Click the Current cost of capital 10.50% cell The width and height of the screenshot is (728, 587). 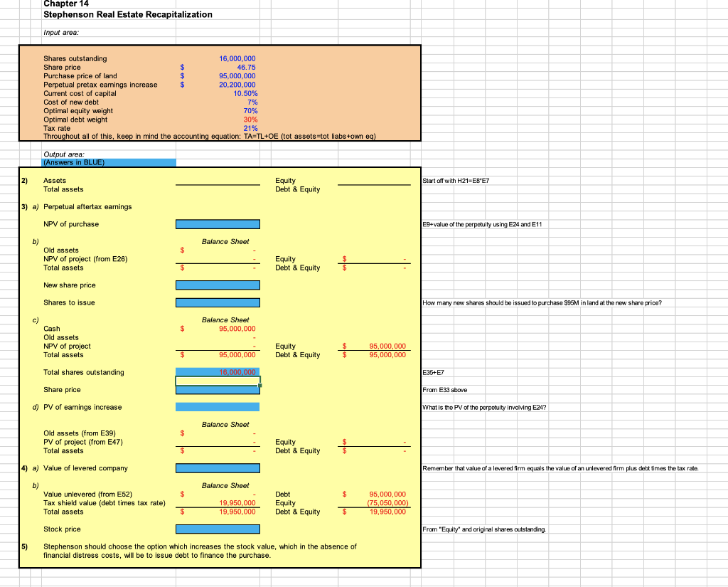(242, 93)
